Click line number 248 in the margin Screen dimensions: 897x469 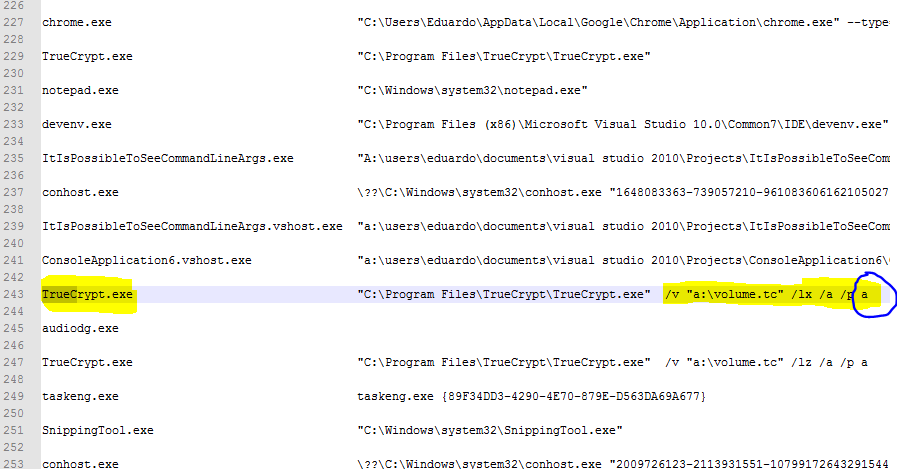[14, 379]
